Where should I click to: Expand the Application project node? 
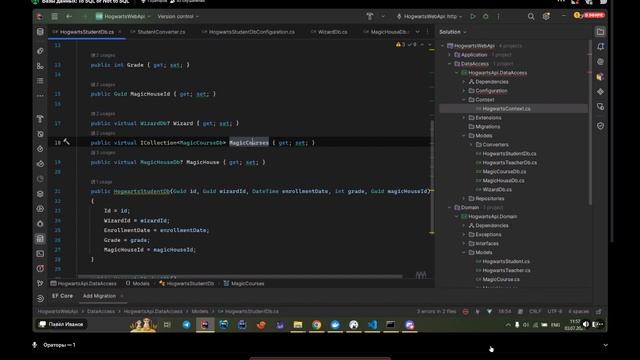pyautogui.click(x=449, y=55)
